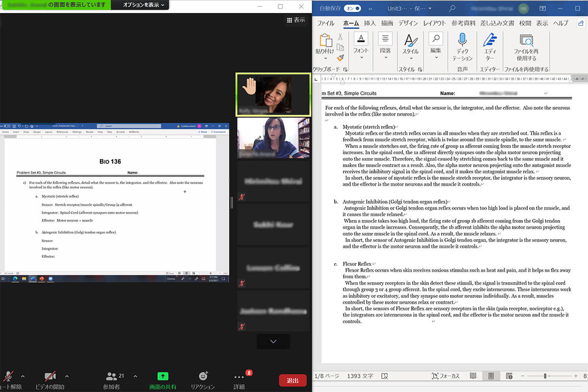Open the Mailings tab in Word

[x=497, y=23]
